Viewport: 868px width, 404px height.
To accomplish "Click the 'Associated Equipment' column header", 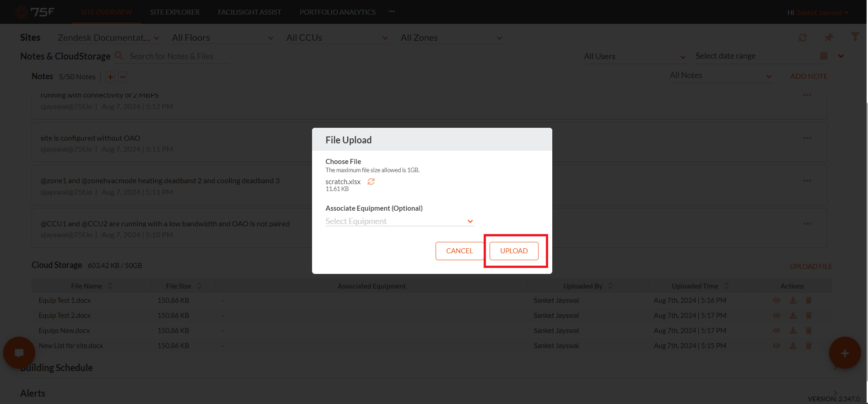I will 372,286.
